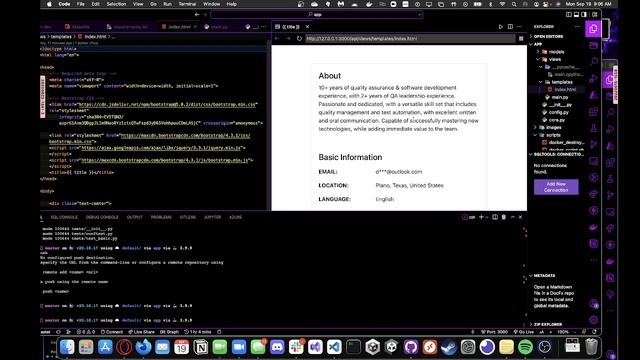This screenshot has width=640, height=360.
Task: Reload the preview browser page
Action: [x=299, y=38]
